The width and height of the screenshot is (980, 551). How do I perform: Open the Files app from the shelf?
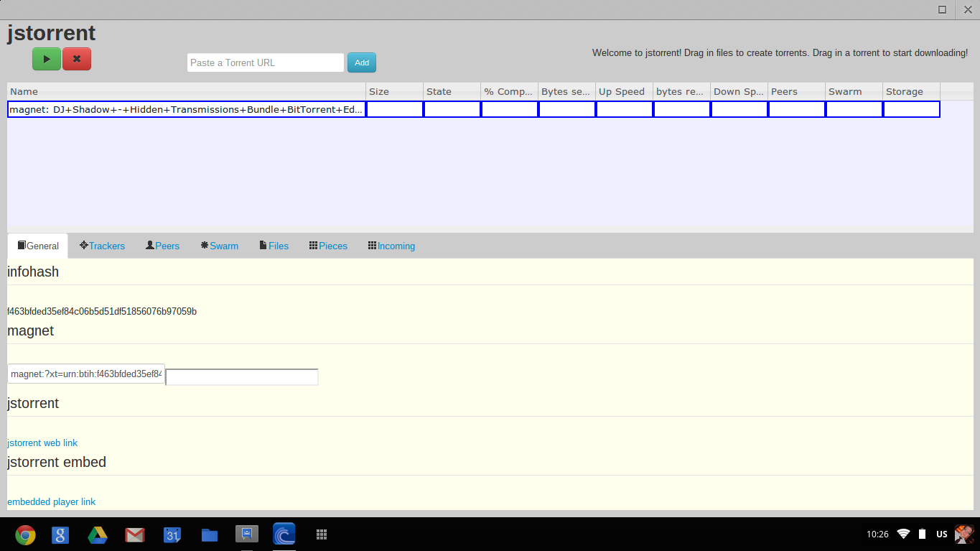(210, 534)
